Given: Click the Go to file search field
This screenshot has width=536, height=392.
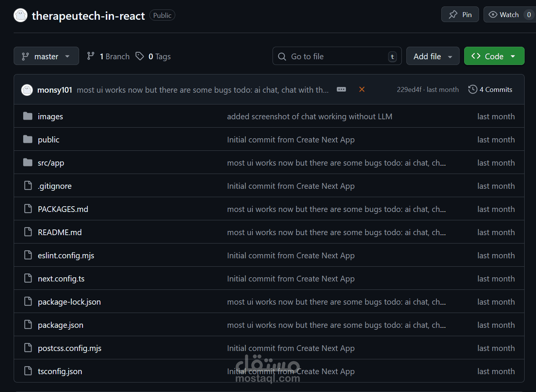Looking at the screenshot, I should (x=337, y=56).
